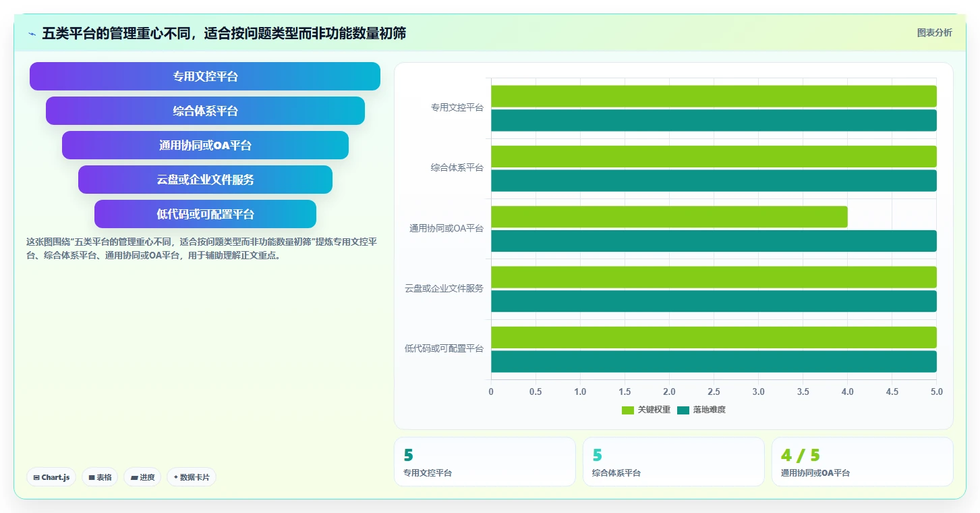Screen dimensions: 980x513
Task: Click the 专用文控平台 axis label on chart
Action: pos(457,107)
